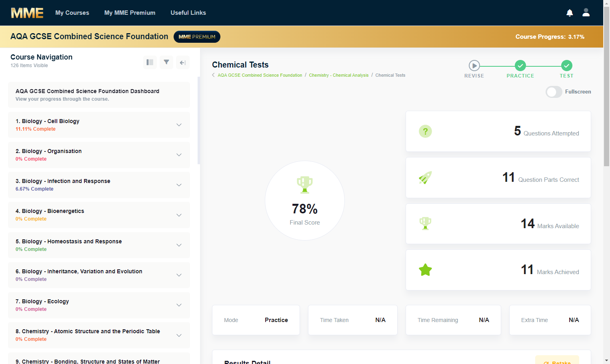Screen dimensions: 610x364
Task: Follow Chemistry - Chemical Analysis breadcrumb link
Action: point(338,75)
